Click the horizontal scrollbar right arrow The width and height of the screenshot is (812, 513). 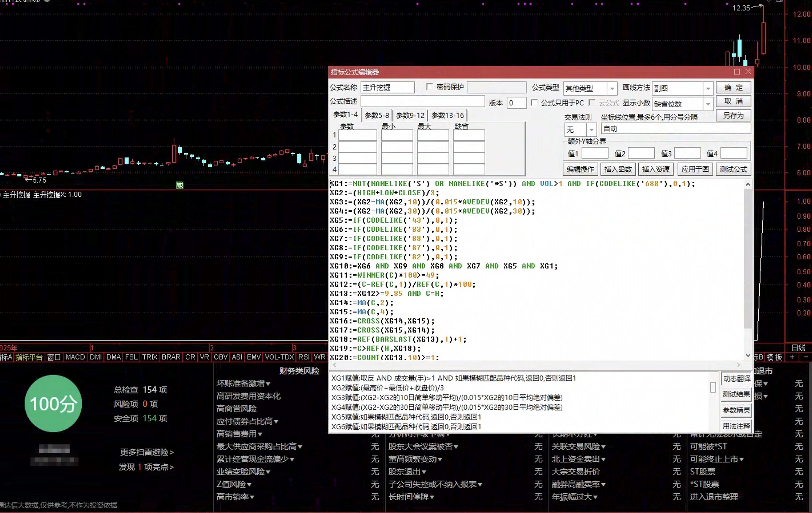[x=738, y=365]
